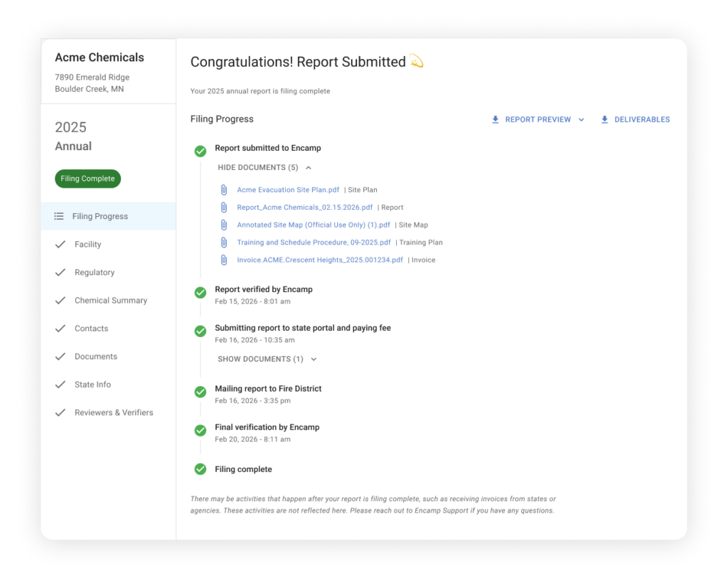The image size is (728, 583).
Task: Click the list icon beside Filing Progress in sidebar
Action: click(x=59, y=216)
